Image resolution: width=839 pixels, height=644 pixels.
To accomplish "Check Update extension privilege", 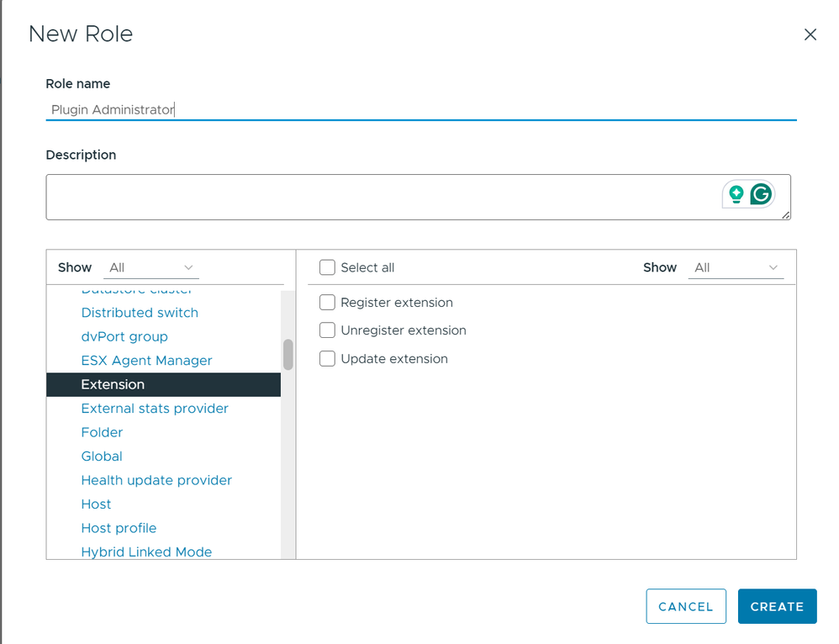I will click(x=328, y=359).
